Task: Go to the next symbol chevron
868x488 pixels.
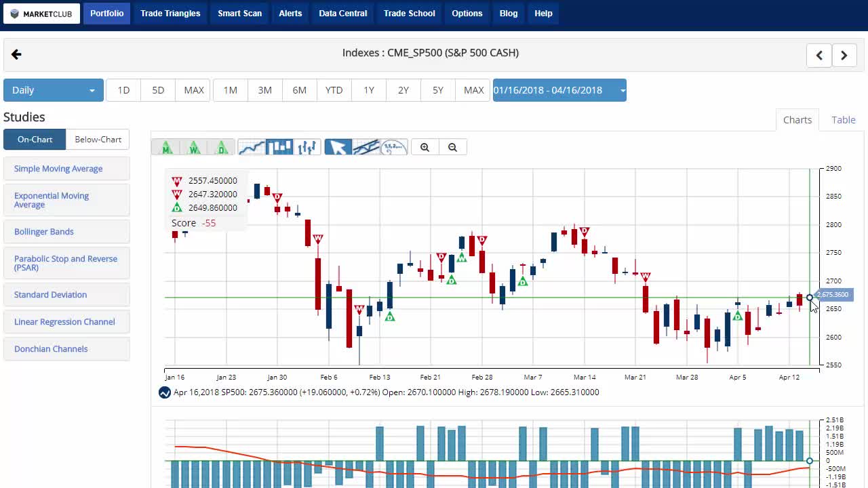Action: click(x=844, y=56)
